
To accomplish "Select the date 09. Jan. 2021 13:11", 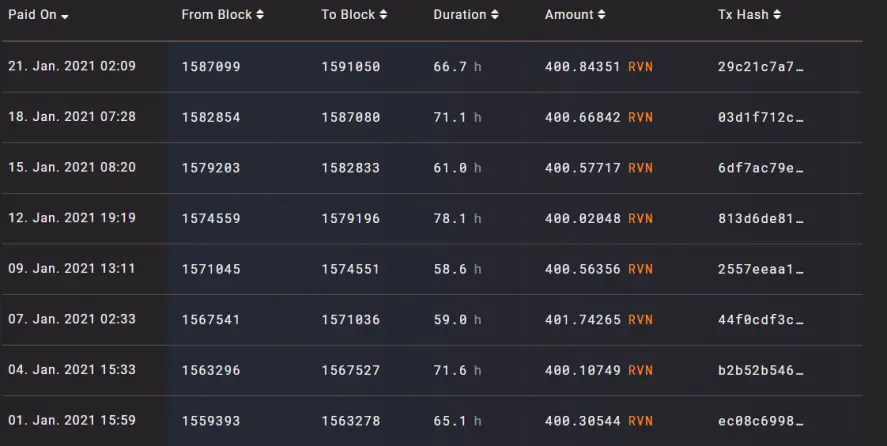I will pyautogui.click(x=72, y=268).
